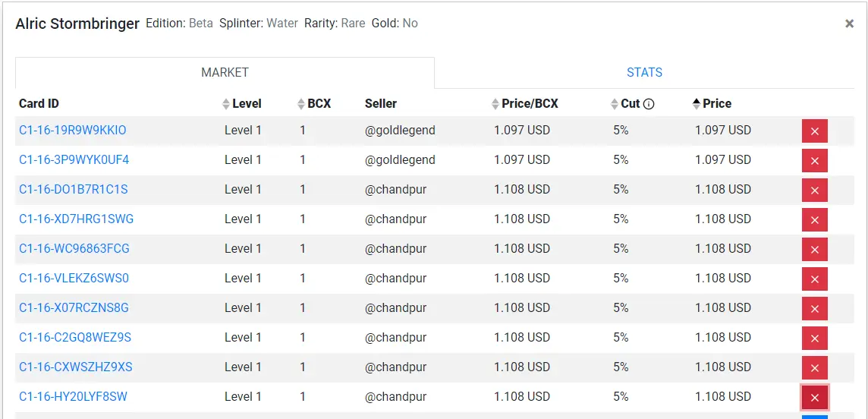Cancel listing for card C1-16-19R9W9KKIO
Viewport: 868px width, 419px height.
(814, 131)
